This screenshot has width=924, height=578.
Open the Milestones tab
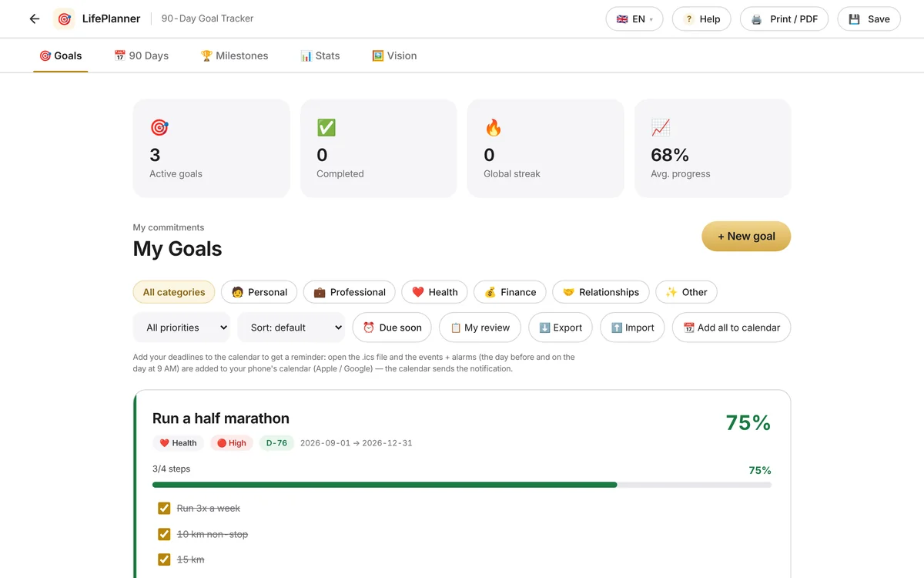(235, 55)
